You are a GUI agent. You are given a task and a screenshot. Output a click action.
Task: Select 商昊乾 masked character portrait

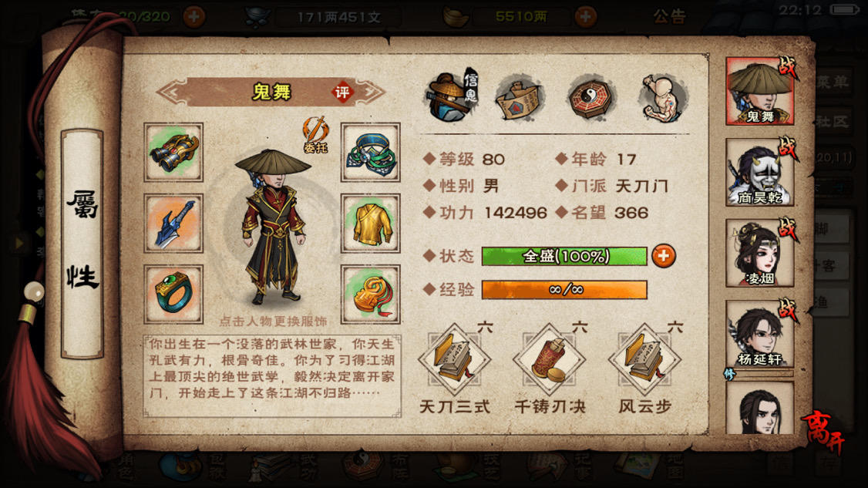pyautogui.click(x=759, y=172)
